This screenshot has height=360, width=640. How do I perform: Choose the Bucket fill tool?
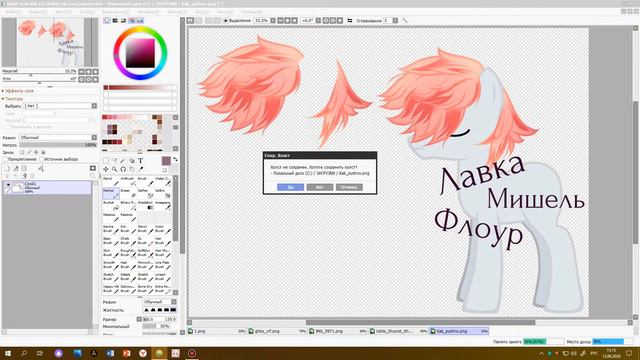click(111, 205)
